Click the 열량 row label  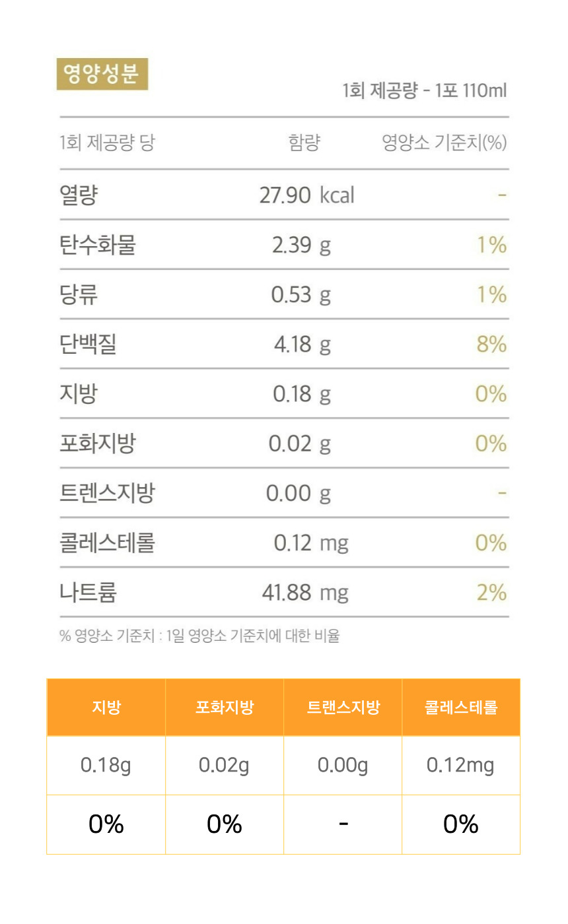coord(79,195)
